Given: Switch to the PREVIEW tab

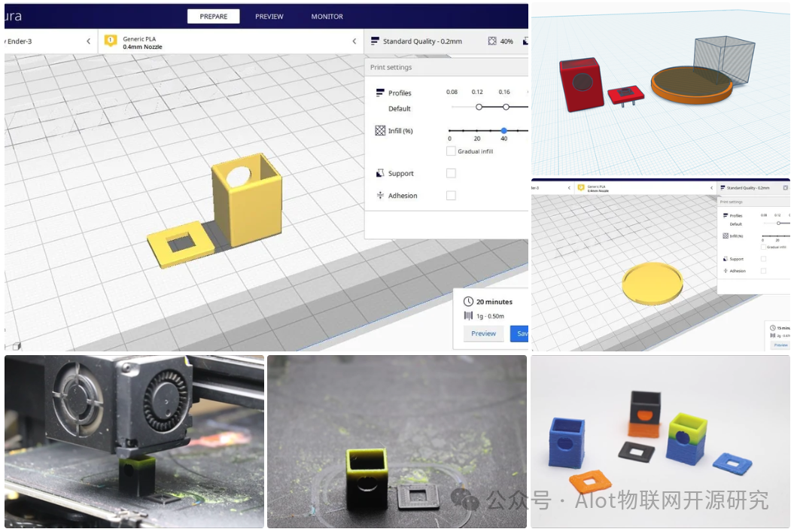Looking at the screenshot, I should (269, 16).
